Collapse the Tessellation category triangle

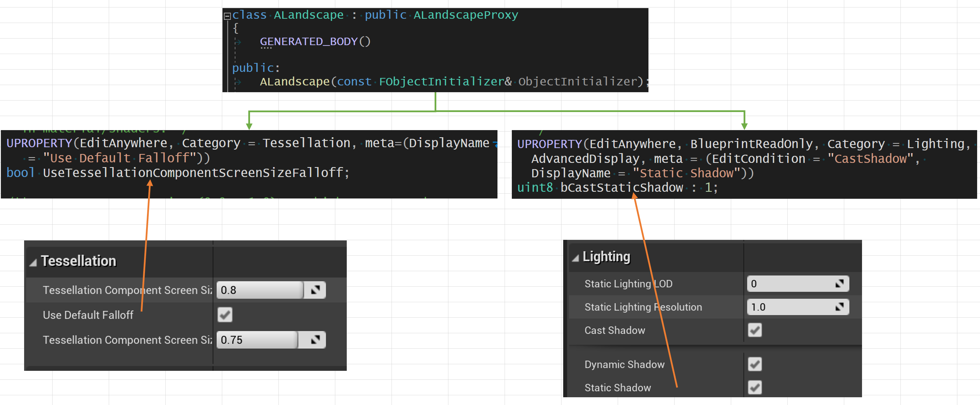[x=33, y=263]
